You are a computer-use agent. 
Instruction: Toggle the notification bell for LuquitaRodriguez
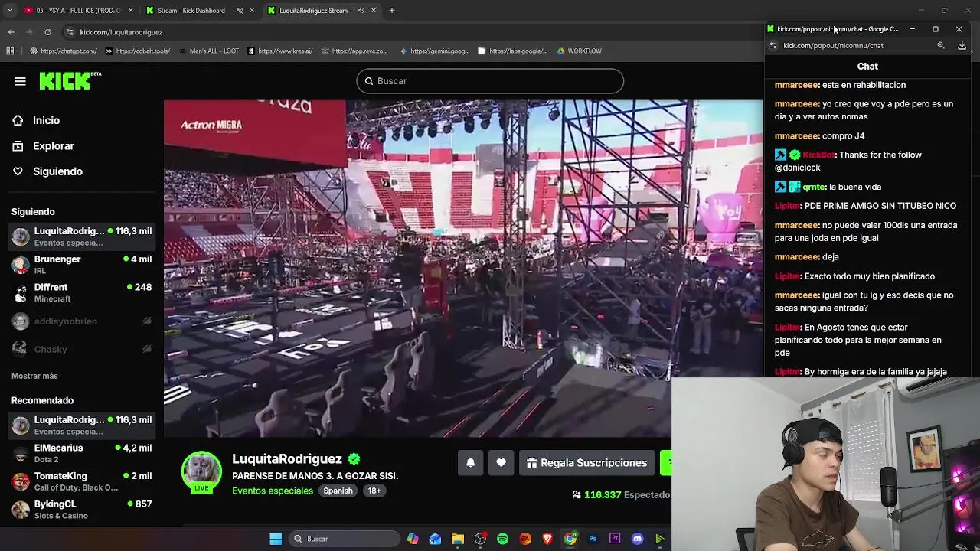click(x=471, y=463)
